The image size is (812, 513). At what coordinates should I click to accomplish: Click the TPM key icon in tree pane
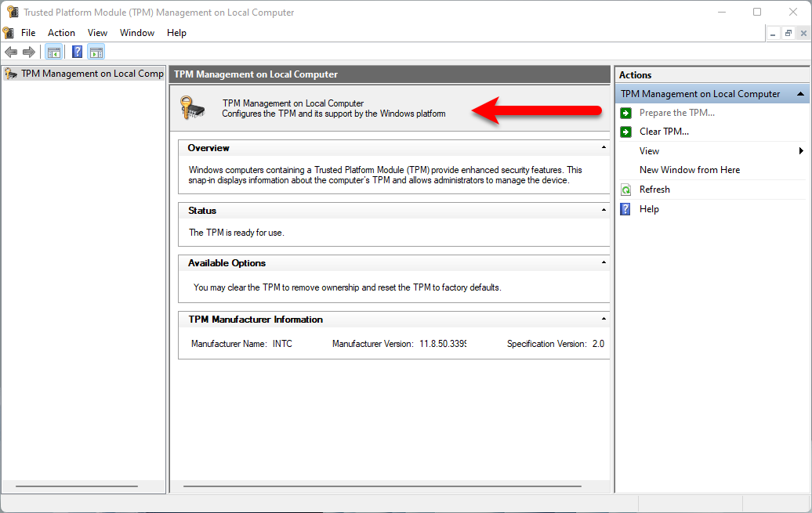coord(11,74)
